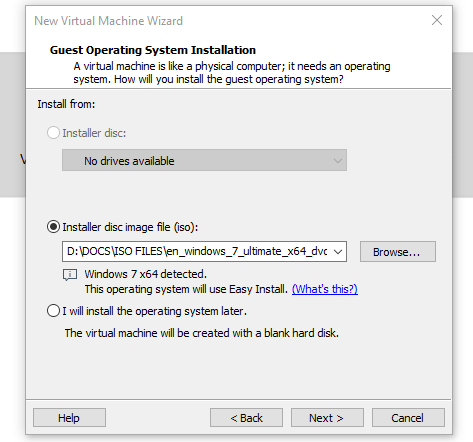
Task: Open the No drives available dropdown
Action: [x=204, y=160]
